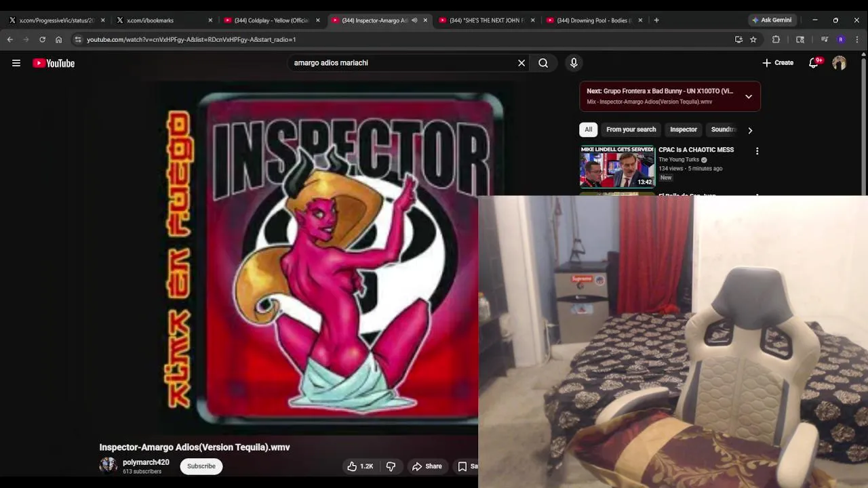The image size is (868, 488).
Task: Open the notifications bell
Action: pyautogui.click(x=814, y=63)
